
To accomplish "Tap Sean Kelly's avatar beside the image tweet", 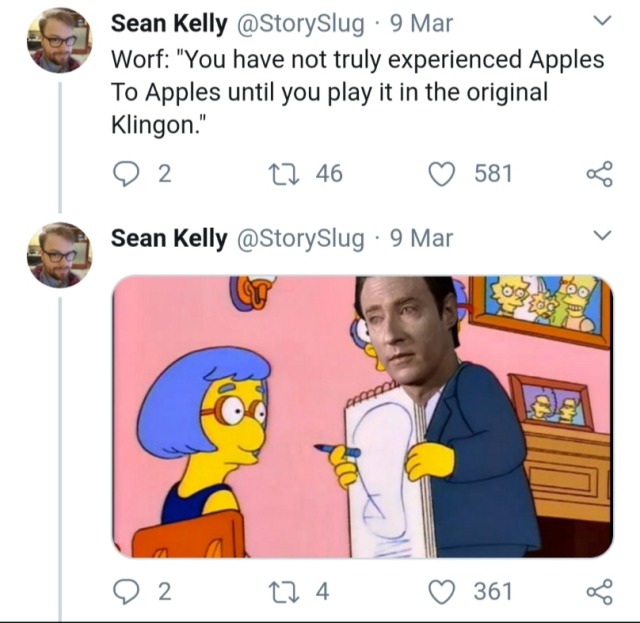I will (x=59, y=255).
